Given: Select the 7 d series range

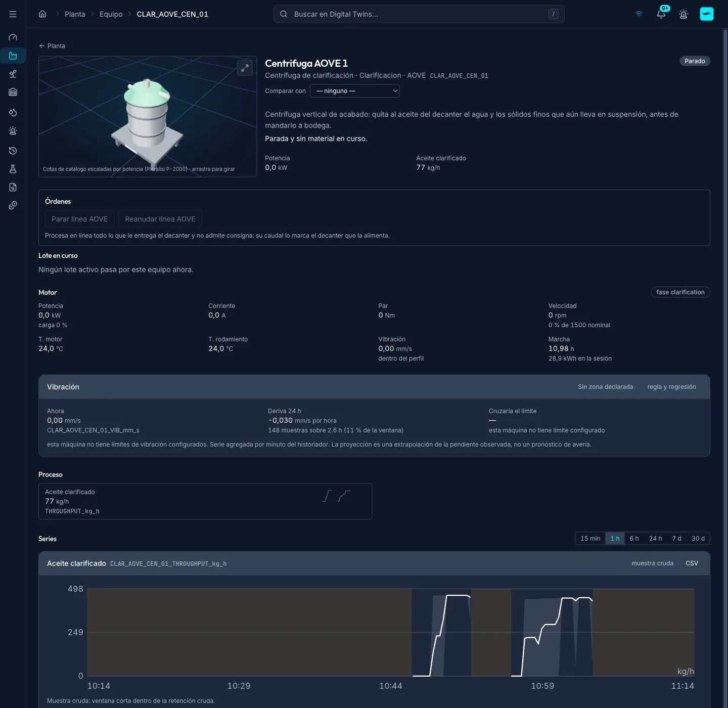Looking at the screenshot, I should (676, 539).
